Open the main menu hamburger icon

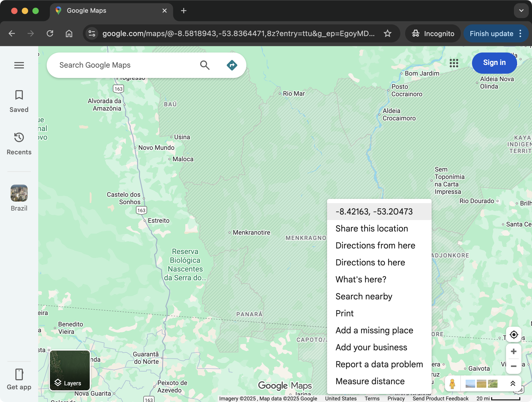pos(19,65)
